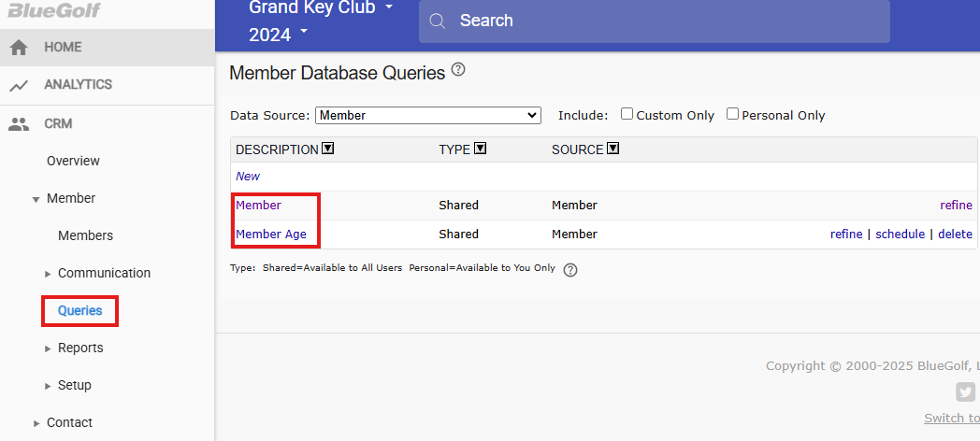Screen dimensions: 980x441
Task: Click the Twitter icon in footer
Action: click(966, 392)
